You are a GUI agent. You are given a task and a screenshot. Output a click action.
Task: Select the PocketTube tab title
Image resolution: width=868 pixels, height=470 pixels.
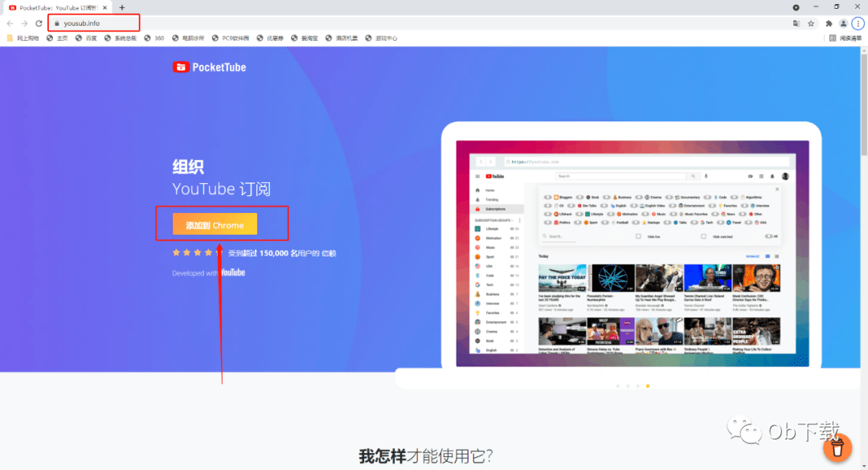58,8
